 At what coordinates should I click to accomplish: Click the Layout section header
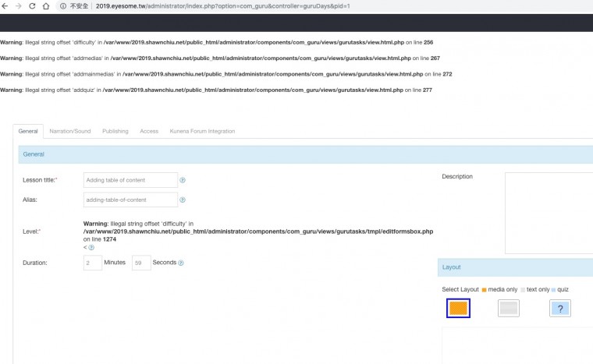[x=515, y=267]
